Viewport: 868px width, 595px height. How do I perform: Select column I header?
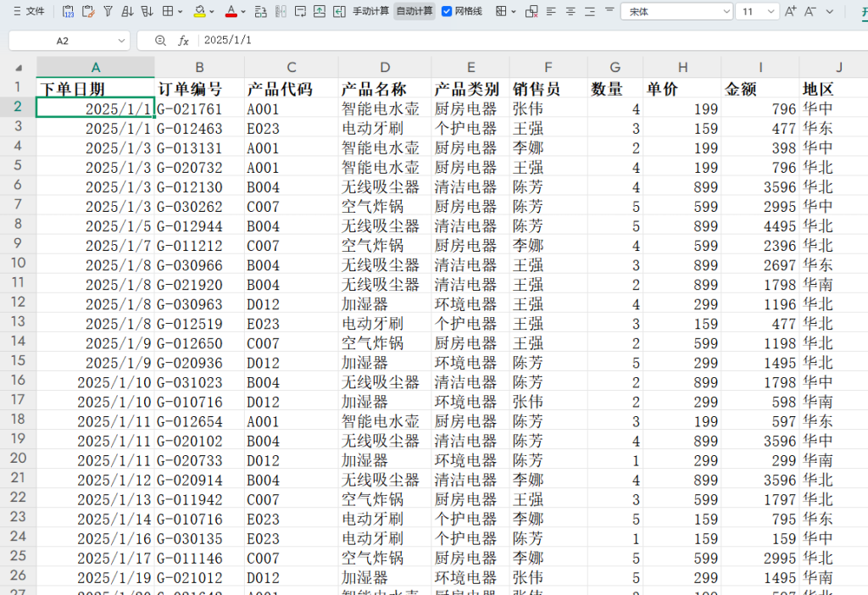tap(760, 67)
